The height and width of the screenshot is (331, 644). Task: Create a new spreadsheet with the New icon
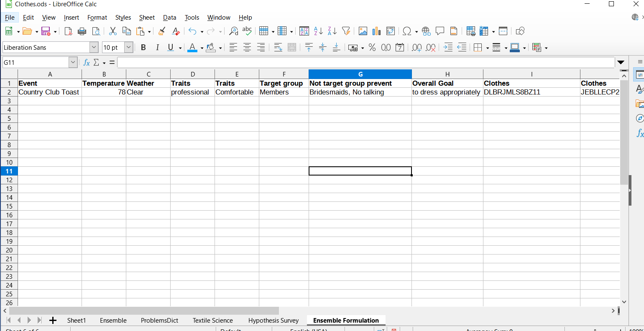pos(9,31)
